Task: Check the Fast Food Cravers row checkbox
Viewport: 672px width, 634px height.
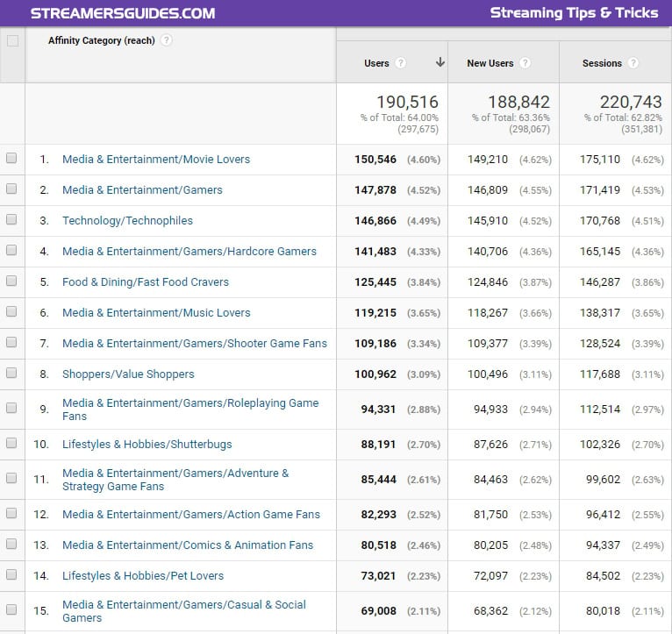Action: (11, 281)
